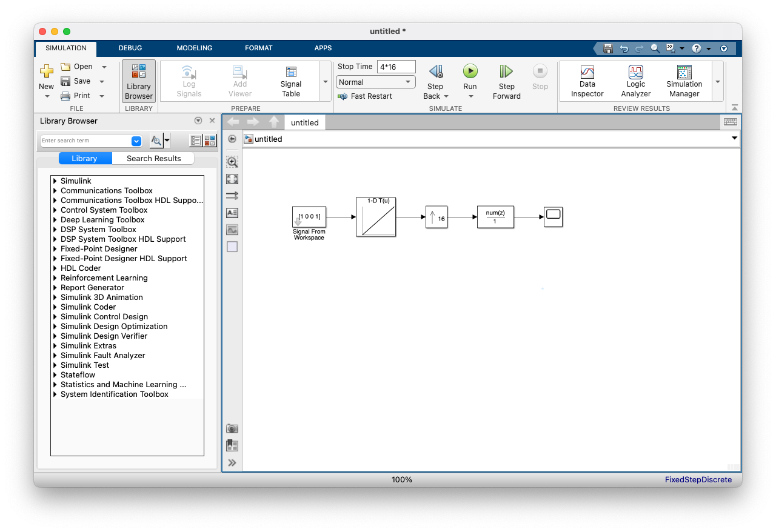This screenshot has width=776, height=532.
Task: Open the Normal simulation mode dropdown
Action: pyautogui.click(x=376, y=82)
